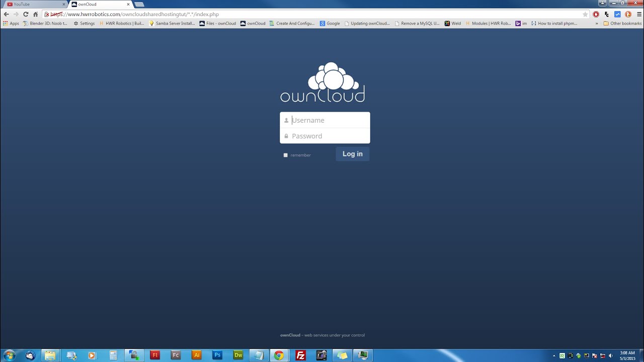Launch Adobe Flash Catalyst from taskbar
Viewport: 644px width, 362px height.
pos(176,355)
